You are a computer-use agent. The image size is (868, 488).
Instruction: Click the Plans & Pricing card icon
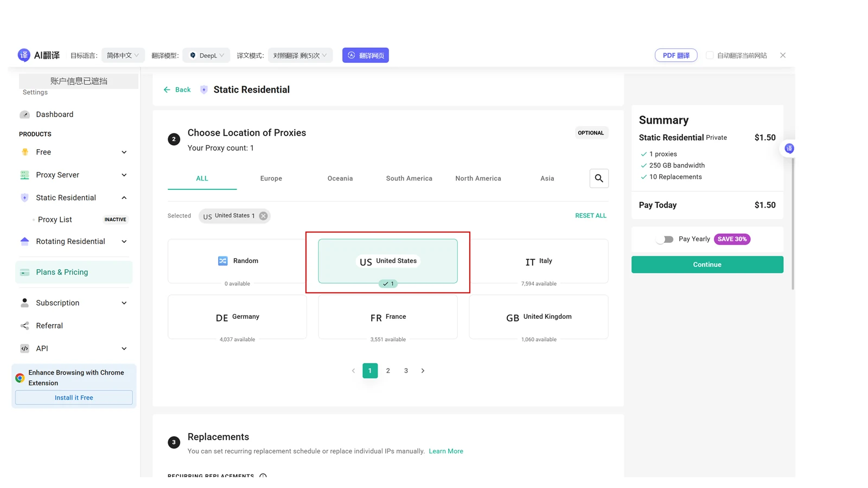[x=24, y=272]
